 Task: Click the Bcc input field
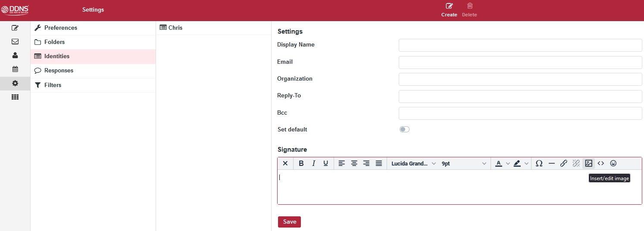coord(520,113)
